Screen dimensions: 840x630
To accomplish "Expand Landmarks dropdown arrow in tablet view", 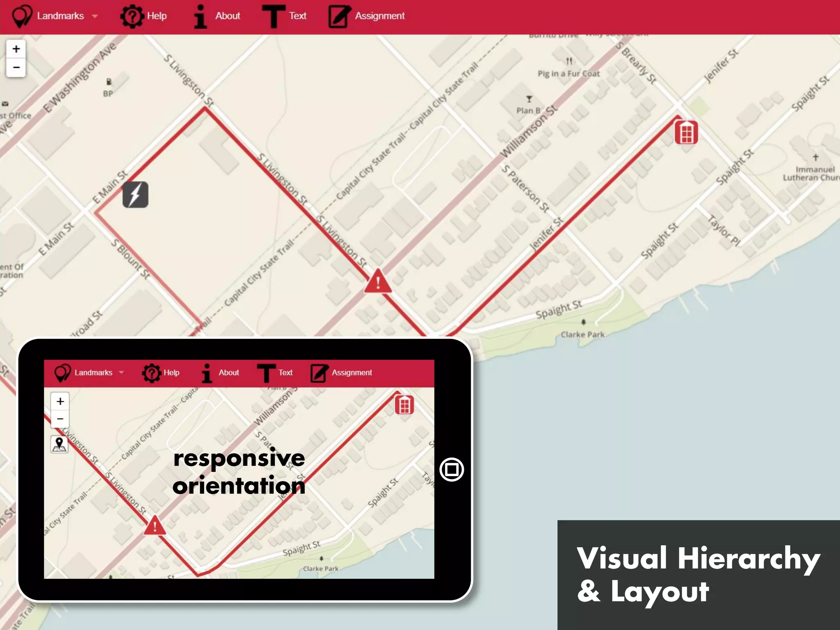I will [x=121, y=372].
